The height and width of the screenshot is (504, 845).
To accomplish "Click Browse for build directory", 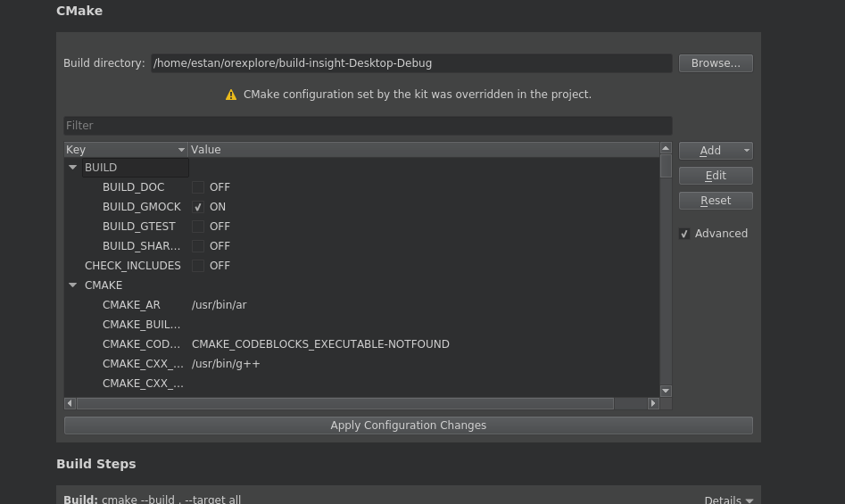I will point(716,63).
